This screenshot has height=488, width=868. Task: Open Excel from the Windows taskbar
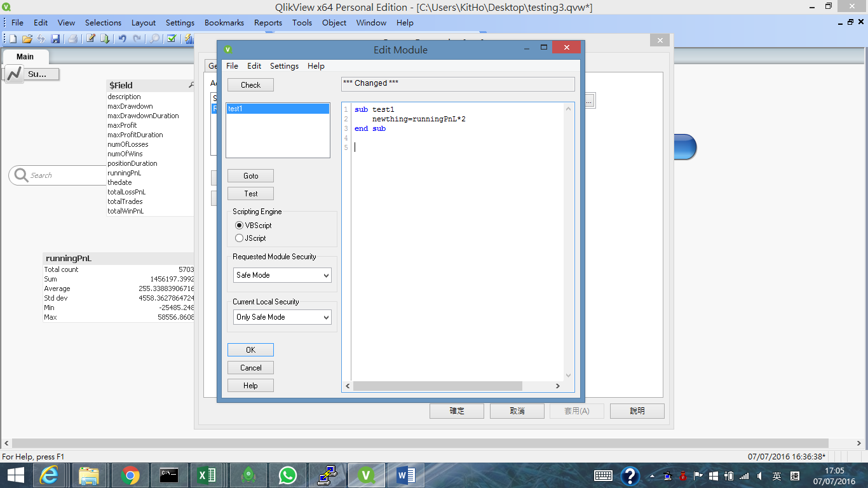[x=206, y=475]
